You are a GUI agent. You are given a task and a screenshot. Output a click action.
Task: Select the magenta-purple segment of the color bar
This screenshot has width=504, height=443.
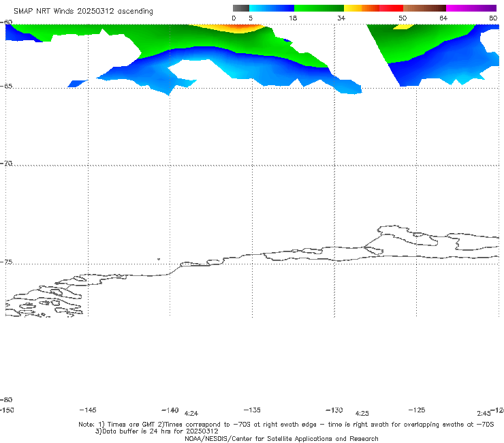click(471, 8)
